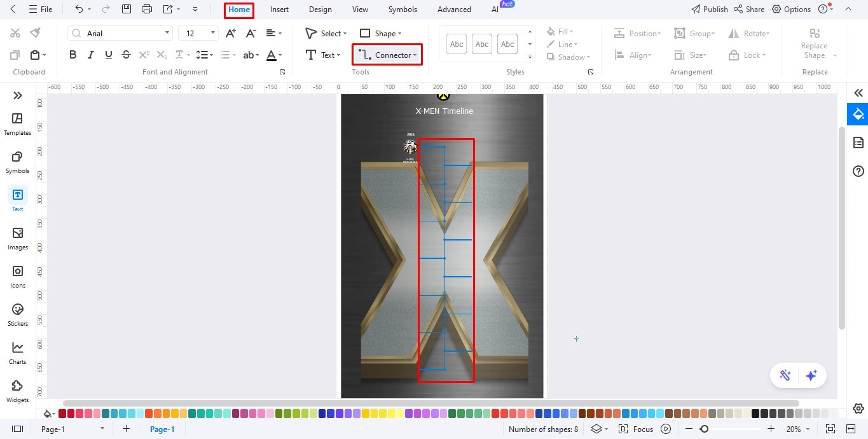This screenshot has height=439, width=868.
Task: Open Icons panel in sidebar
Action: point(17,277)
